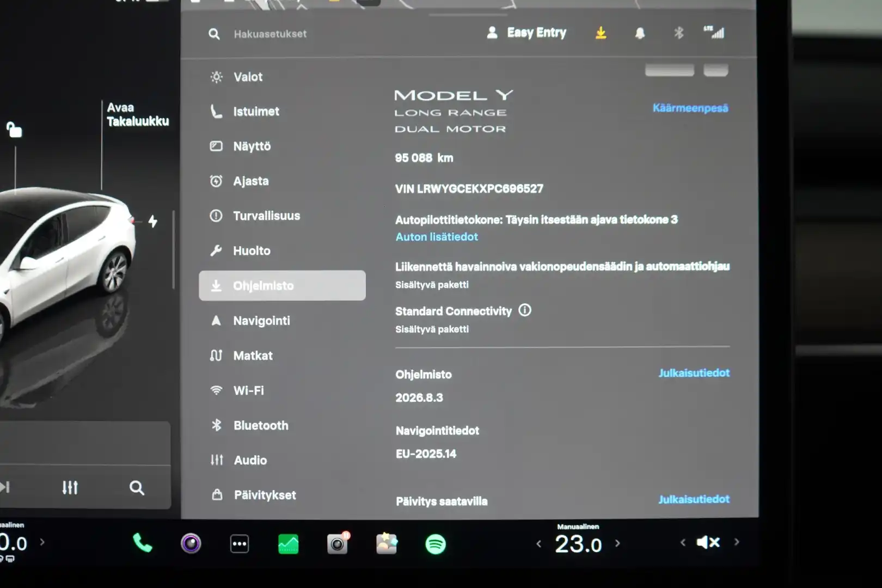Click the Käärmeenpesä link
Viewport: 882px width, 588px height.
690,108
